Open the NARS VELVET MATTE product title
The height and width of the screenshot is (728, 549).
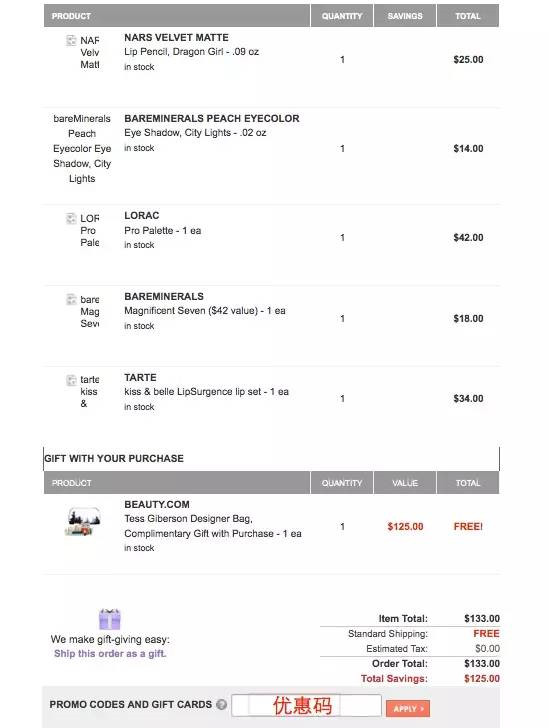(176, 38)
